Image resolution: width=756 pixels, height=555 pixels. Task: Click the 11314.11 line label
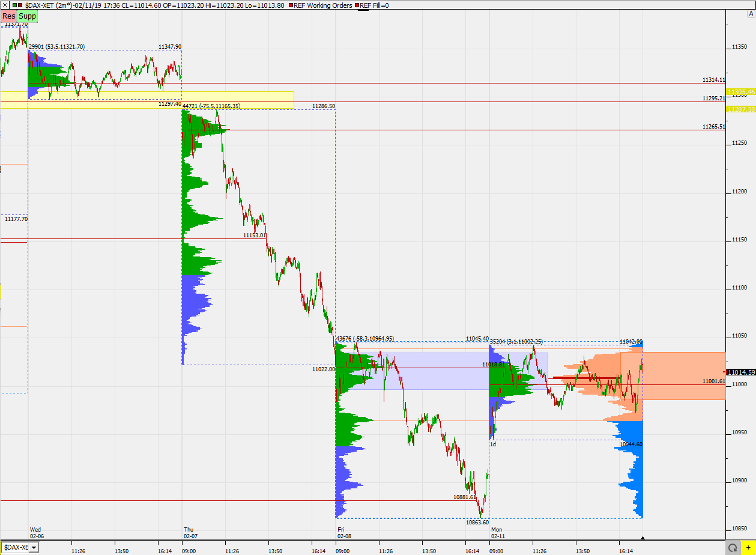(713, 79)
